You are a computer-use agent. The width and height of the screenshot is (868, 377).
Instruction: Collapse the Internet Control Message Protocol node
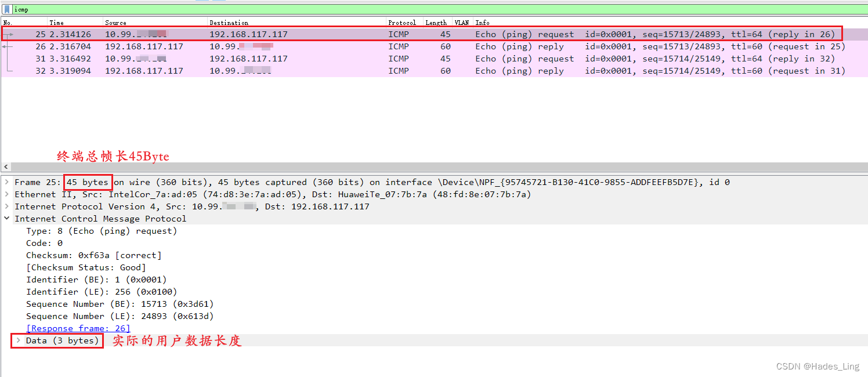coord(6,219)
